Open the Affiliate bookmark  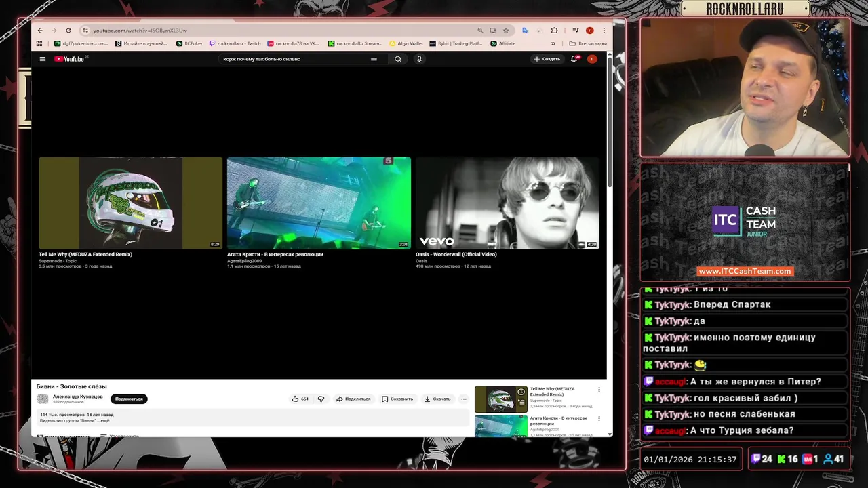502,43
